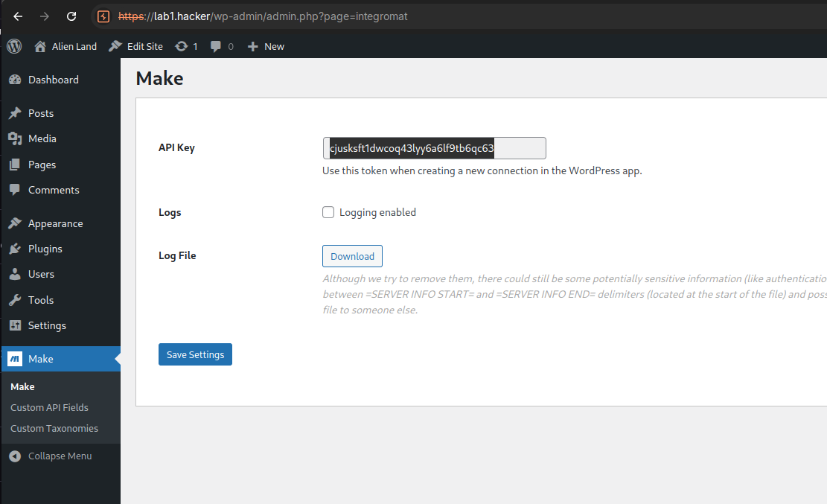The image size is (827, 504).
Task: Open updates via circular arrows icon
Action: [182, 46]
